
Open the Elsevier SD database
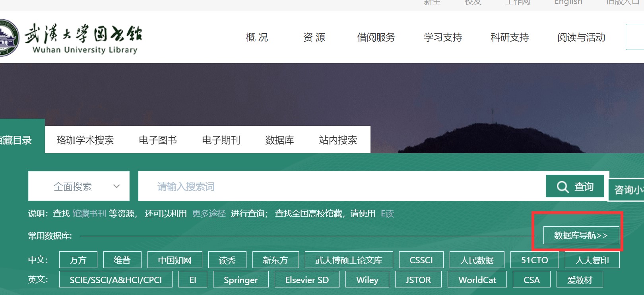[307, 280]
